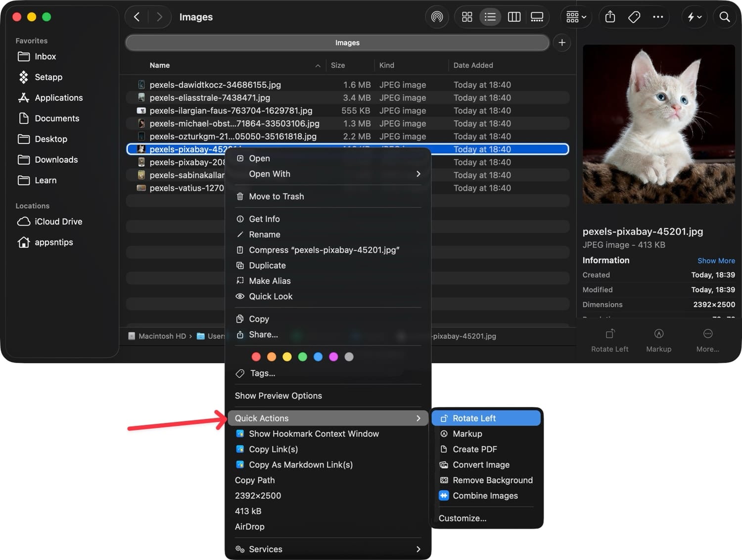Switch to icon grid view in the toolbar
The width and height of the screenshot is (742, 560).
466,16
